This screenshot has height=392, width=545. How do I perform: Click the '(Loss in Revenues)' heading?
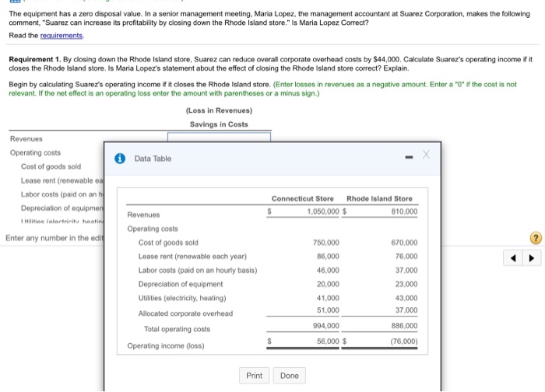tap(219, 110)
